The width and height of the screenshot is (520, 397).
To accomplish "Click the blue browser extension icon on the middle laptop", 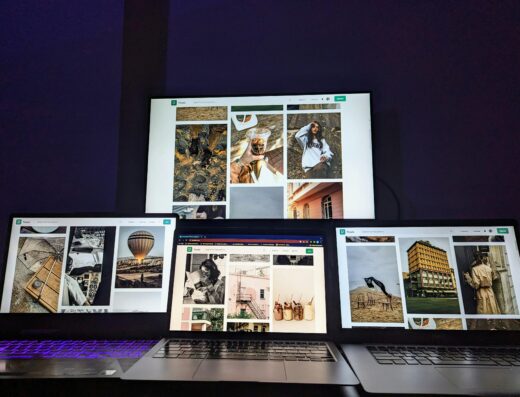I will coord(318,242).
